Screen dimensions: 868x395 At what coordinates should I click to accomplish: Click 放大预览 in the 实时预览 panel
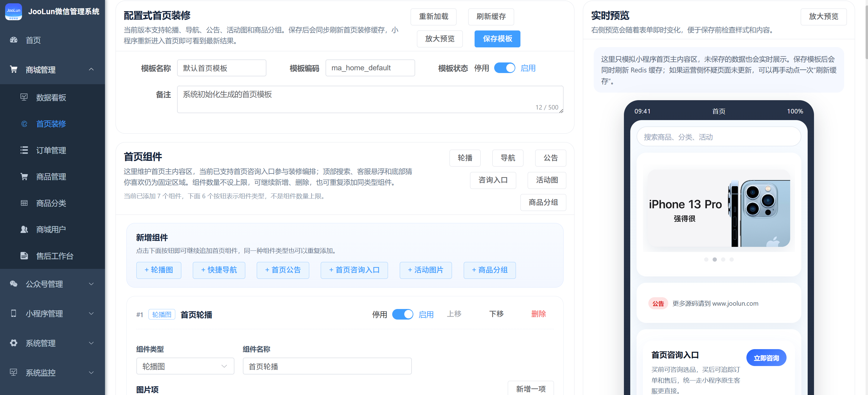click(823, 17)
